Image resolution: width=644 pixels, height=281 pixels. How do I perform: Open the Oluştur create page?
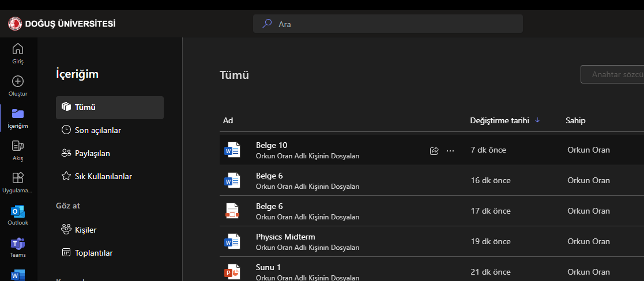pos(18,86)
